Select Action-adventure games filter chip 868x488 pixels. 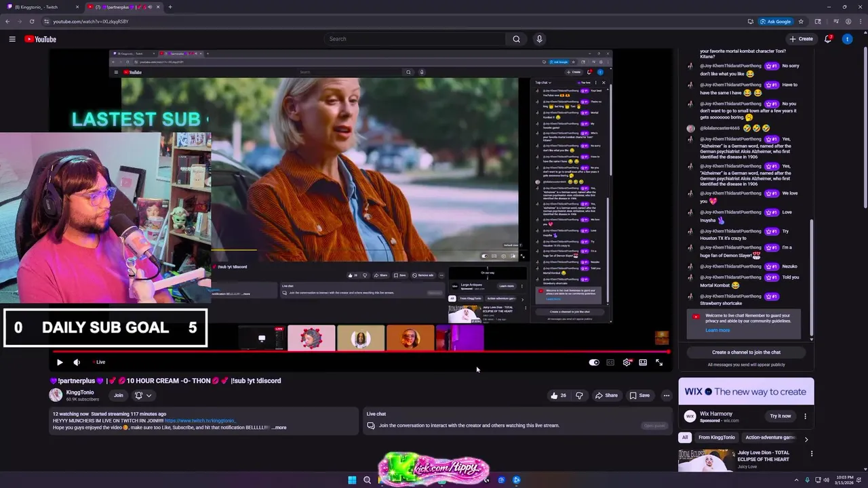[770, 438]
